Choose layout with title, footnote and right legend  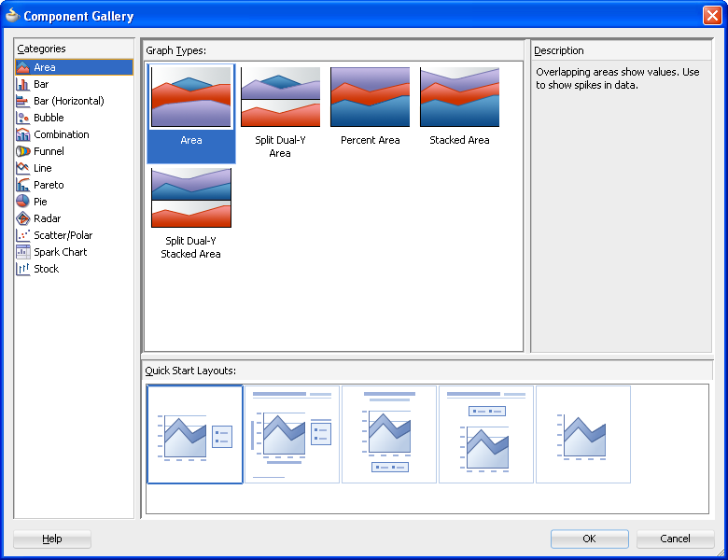tap(292, 435)
